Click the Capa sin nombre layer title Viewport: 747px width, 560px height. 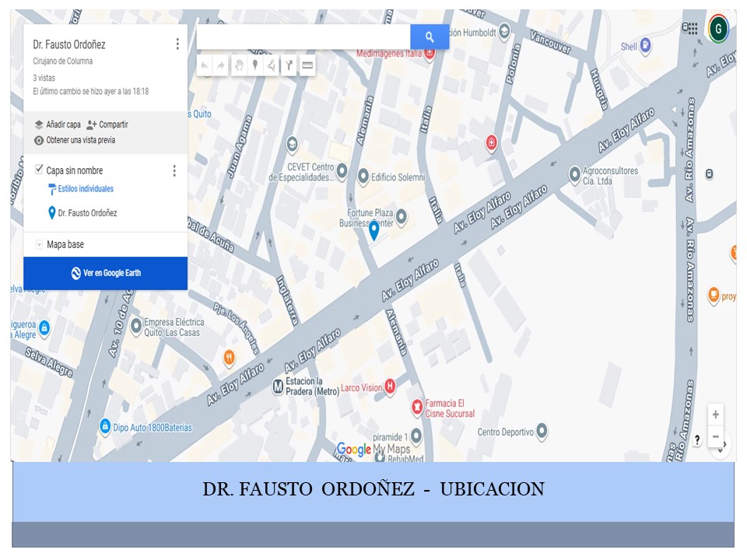coord(75,170)
